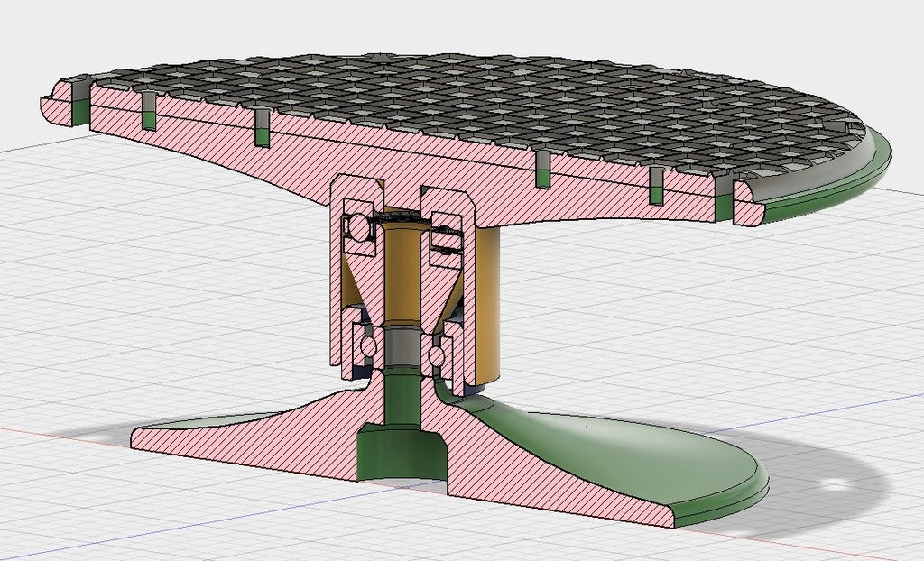Screen dimensions: 924x561
Task: Click the red axis line on the grid
Action: click(54, 431)
